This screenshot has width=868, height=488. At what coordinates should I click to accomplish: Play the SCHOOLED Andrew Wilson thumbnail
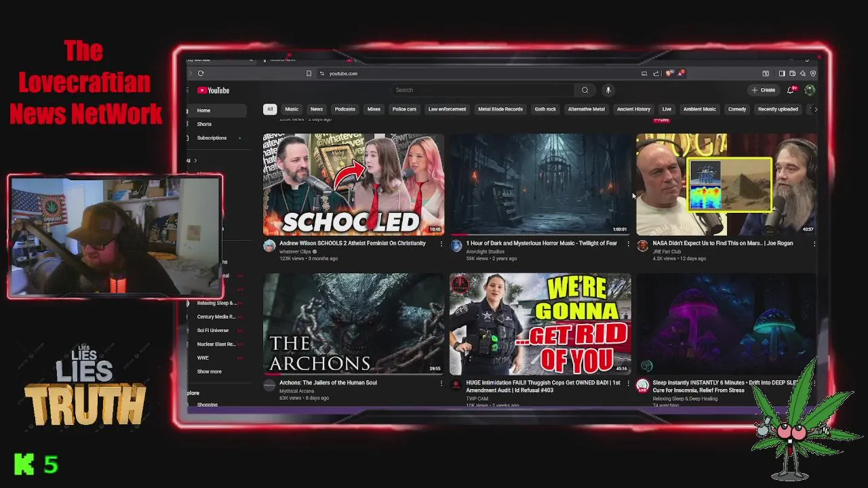[353, 184]
